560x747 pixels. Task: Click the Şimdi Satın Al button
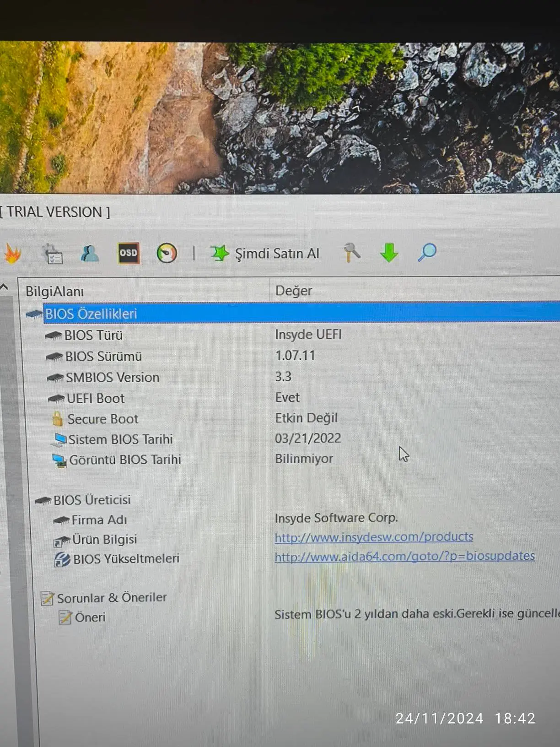pyautogui.click(x=265, y=253)
